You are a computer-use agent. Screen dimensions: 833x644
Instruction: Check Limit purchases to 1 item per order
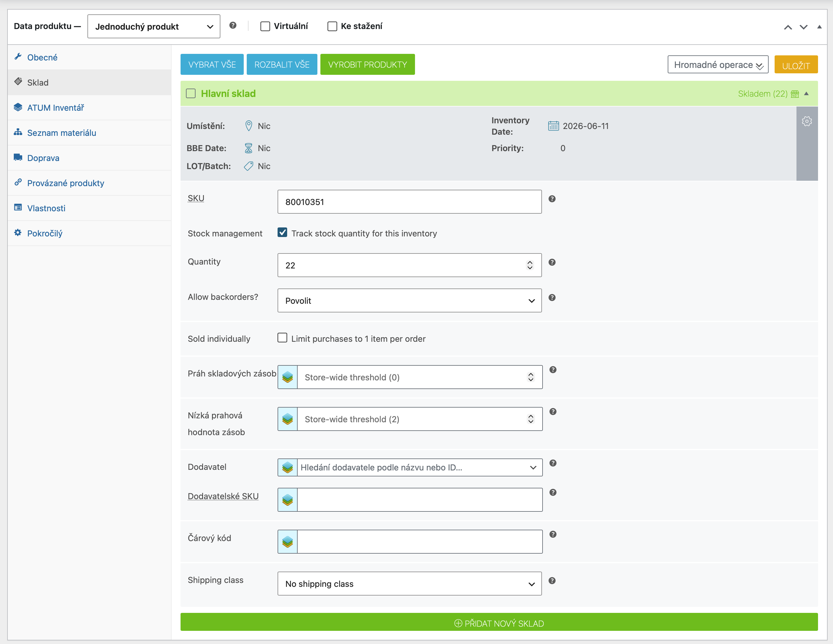[282, 338]
